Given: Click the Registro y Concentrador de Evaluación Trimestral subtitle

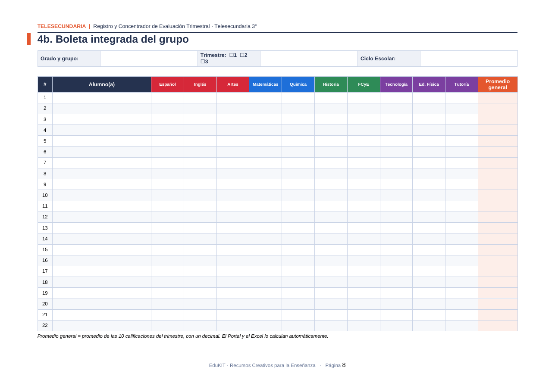Looking at the screenshot, I should (175, 26).
